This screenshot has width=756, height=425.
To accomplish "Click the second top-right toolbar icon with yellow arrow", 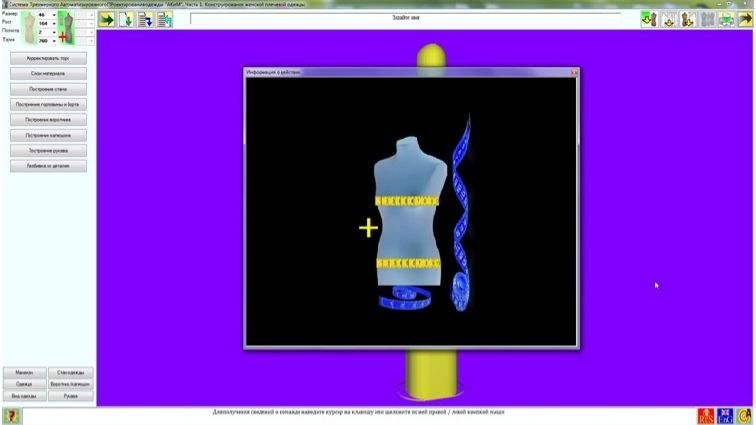I will pos(669,20).
